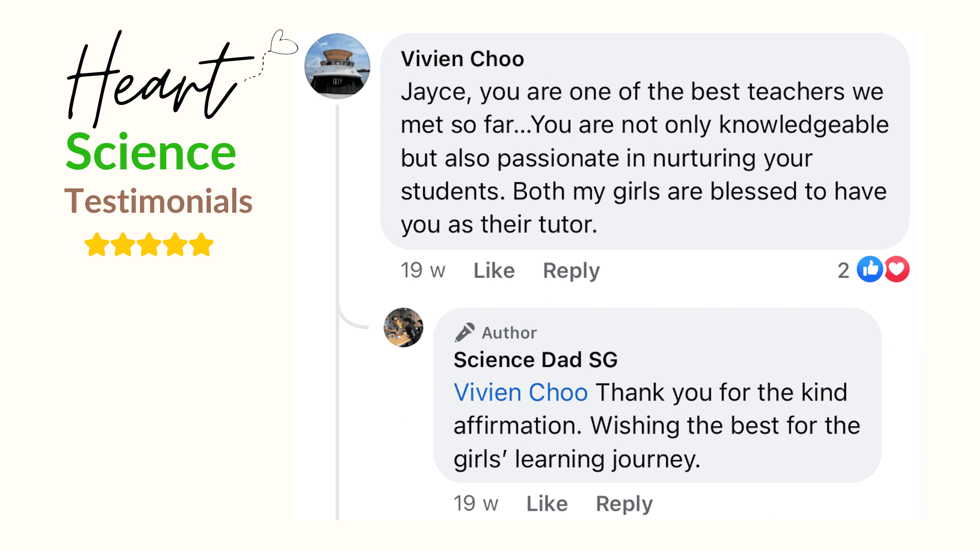Click the Science Dad SG author name
The image size is (980, 551).
535,360
